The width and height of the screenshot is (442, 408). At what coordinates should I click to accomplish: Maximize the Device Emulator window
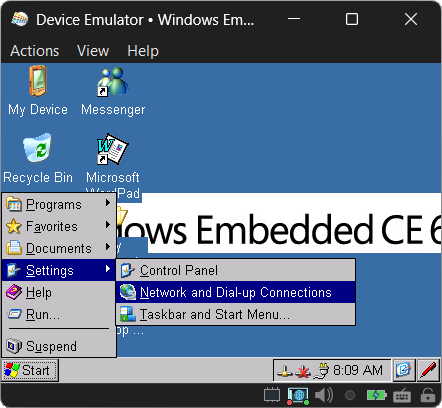point(352,19)
